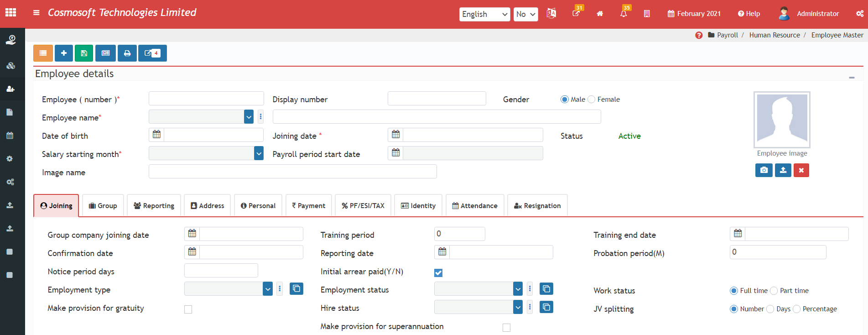Image resolution: width=868 pixels, height=335 pixels.
Task: Open the Identity tab
Action: [x=418, y=205]
